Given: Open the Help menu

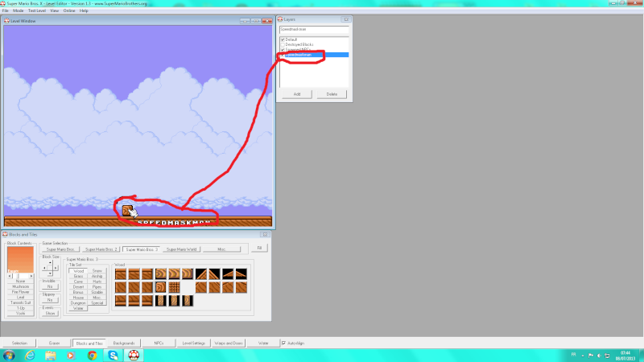Looking at the screenshot, I should 84,10.
